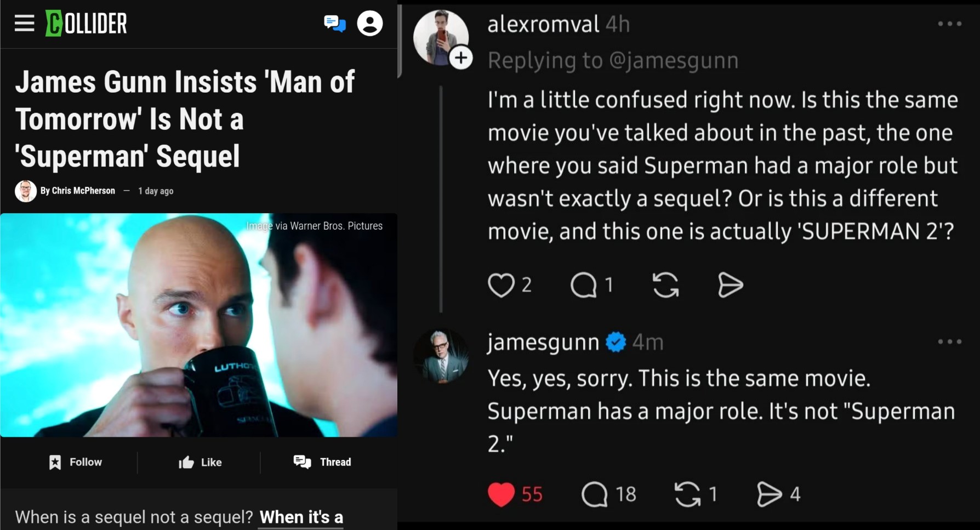Open more options for jamesgunn's post
Screen dimensions: 980x530
(949, 341)
